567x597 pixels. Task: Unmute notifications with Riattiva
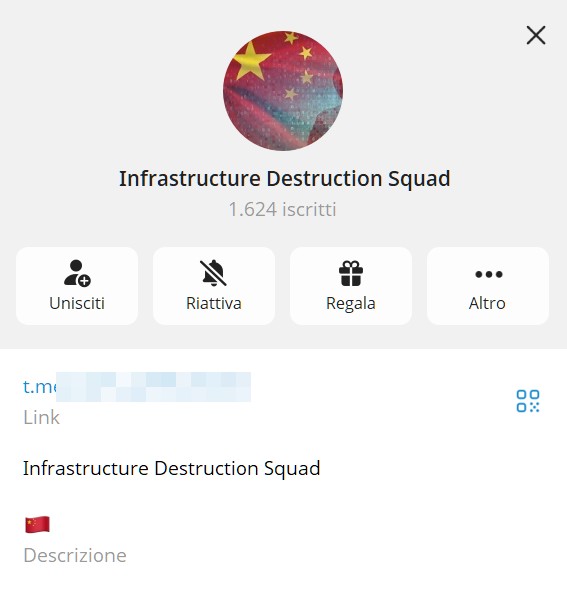pos(214,286)
